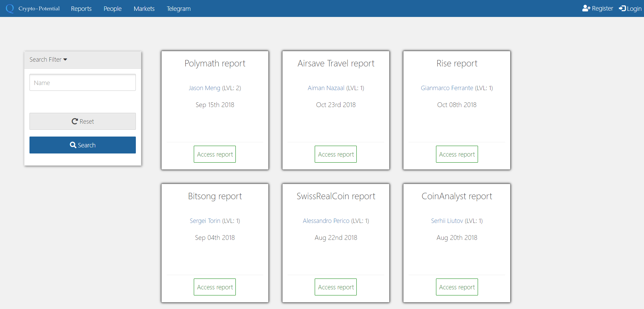Access the SwissRealCoin report
Viewport: 644px width, 309px height.
tap(336, 287)
